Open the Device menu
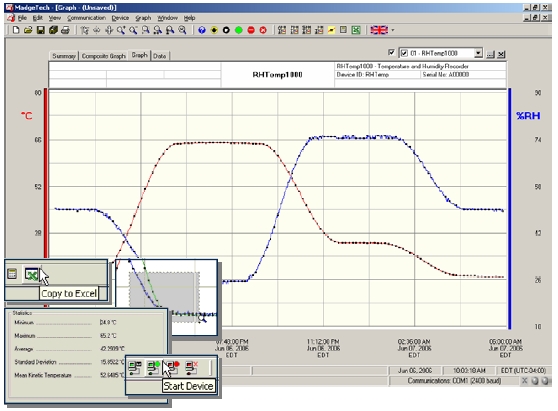 (x=120, y=18)
